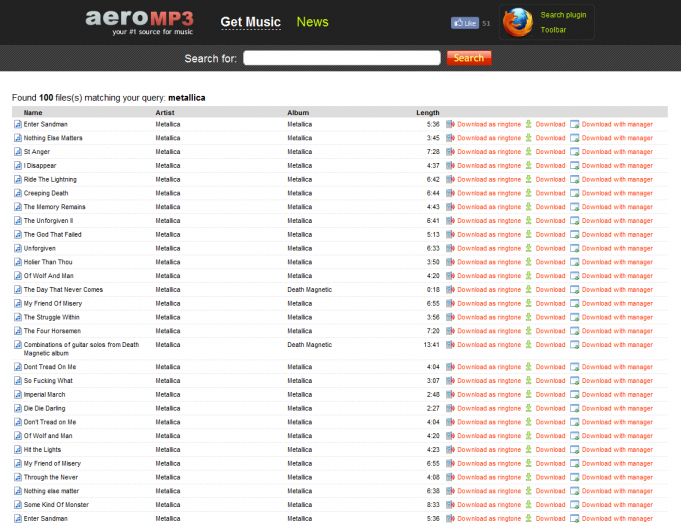Click the ringtone icon in Creeping Death row
The width and height of the screenshot is (681, 525).
point(450,193)
